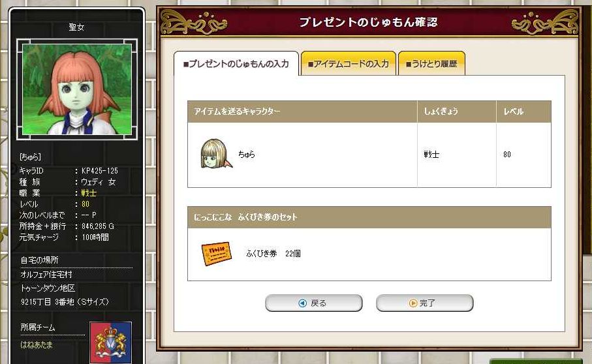Click the left golden ornament in header

(194, 22)
